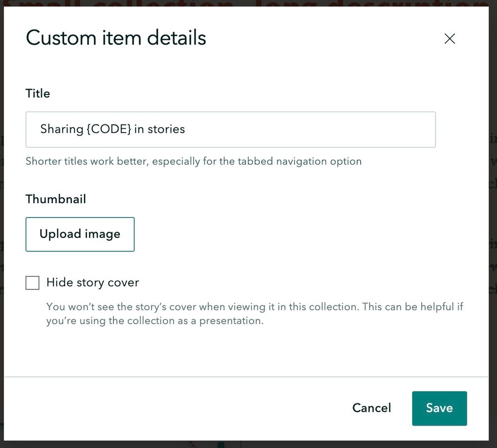
Task: Click the empty area right of the title text
Action: (308, 129)
